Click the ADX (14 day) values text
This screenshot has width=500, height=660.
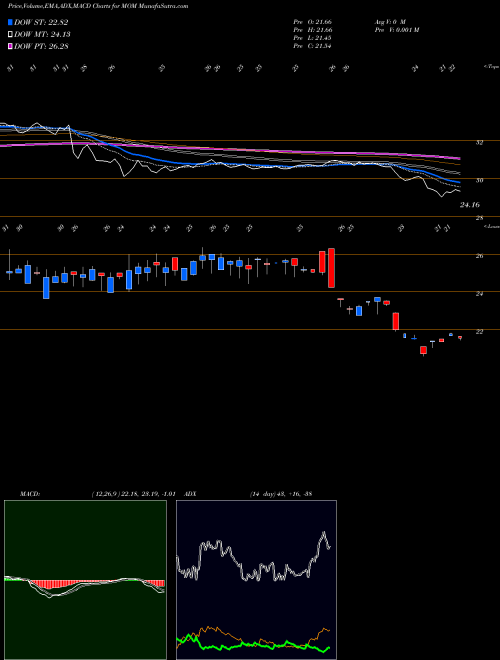pos(281,494)
